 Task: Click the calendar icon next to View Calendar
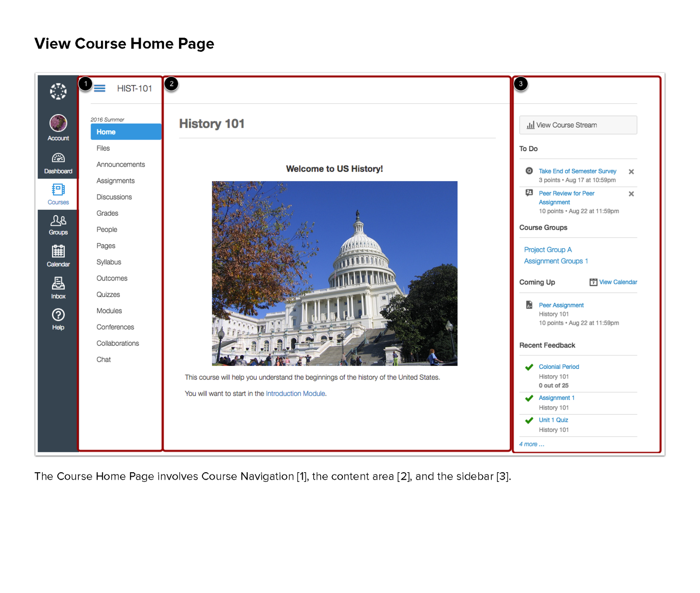pos(593,282)
